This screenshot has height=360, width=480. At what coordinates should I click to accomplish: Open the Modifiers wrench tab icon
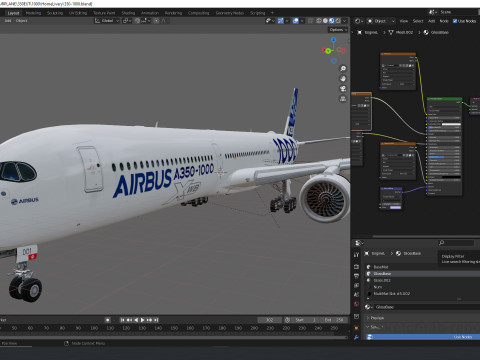pyautogui.click(x=356, y=337)
